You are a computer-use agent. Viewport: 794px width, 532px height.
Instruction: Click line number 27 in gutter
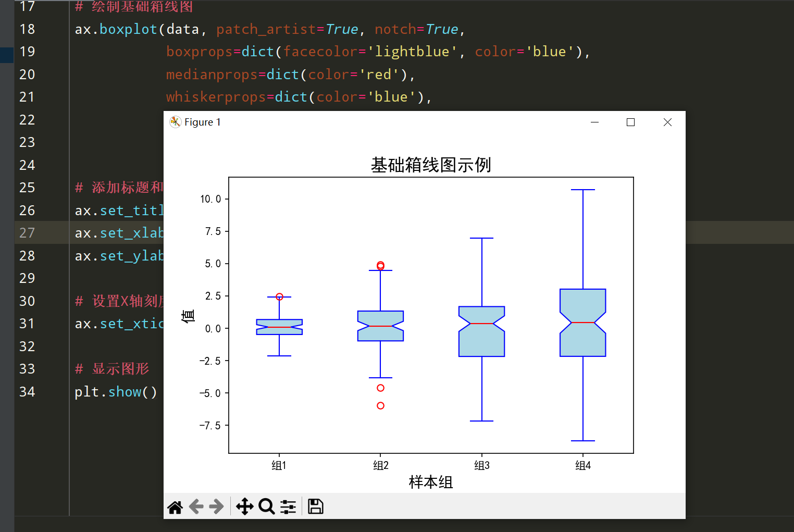27,233
